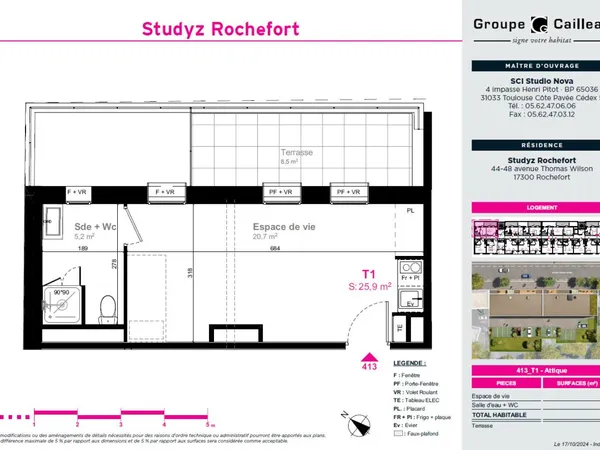The width and height of the screenshot is (600, 450).
Task: Select the 90*90 shower tray symbol
Action: [62, 305]
